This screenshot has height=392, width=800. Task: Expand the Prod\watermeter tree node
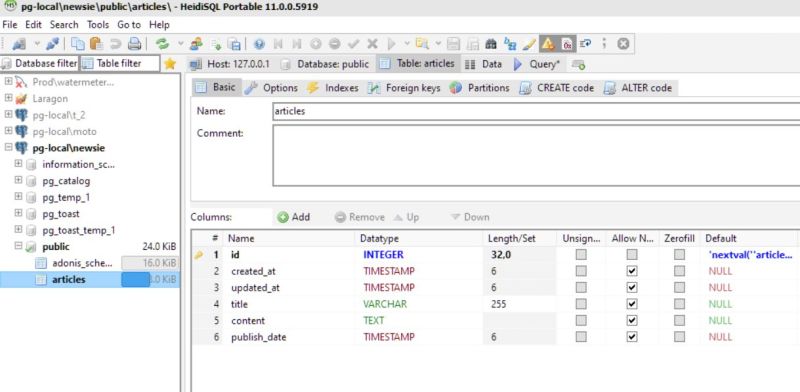[8, 82]
